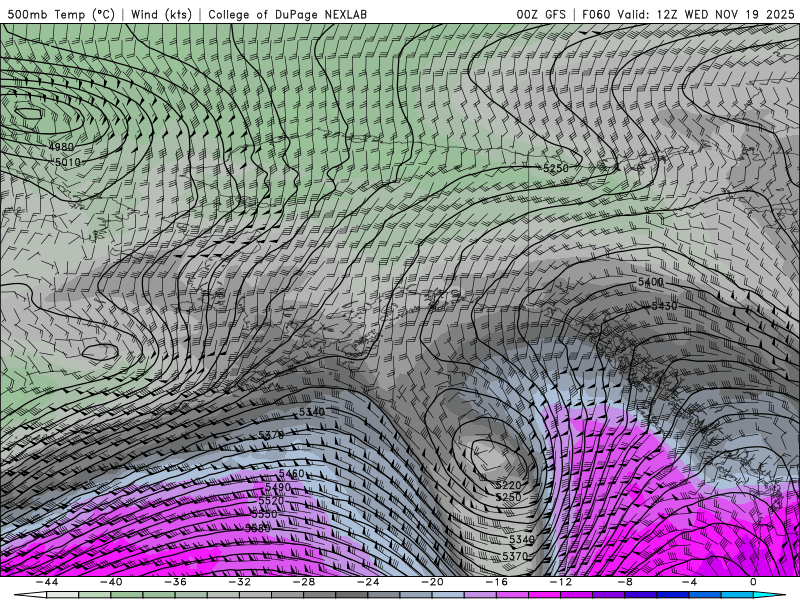The height and width of the screenshot is (600, 800).
Task: Select the 5430 height contour label
Action: point(664,306)
